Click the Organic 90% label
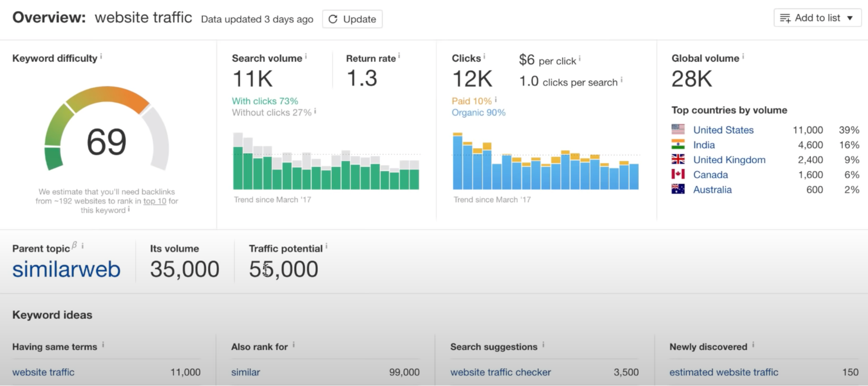The width and height of the screenshot is (868, 386). pyautogui.click(x=479, y=113)
